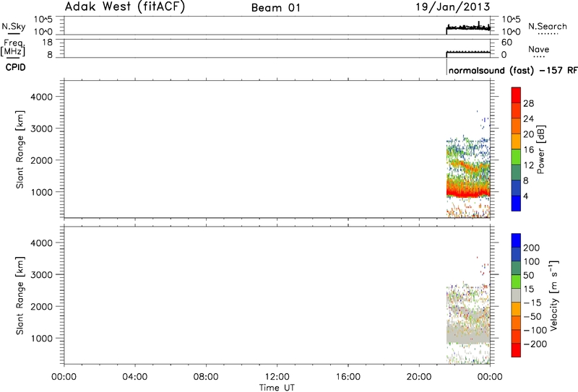
Task: Click the 'Adak West (fitACF)' title text
Action: (x=124, y=6)
